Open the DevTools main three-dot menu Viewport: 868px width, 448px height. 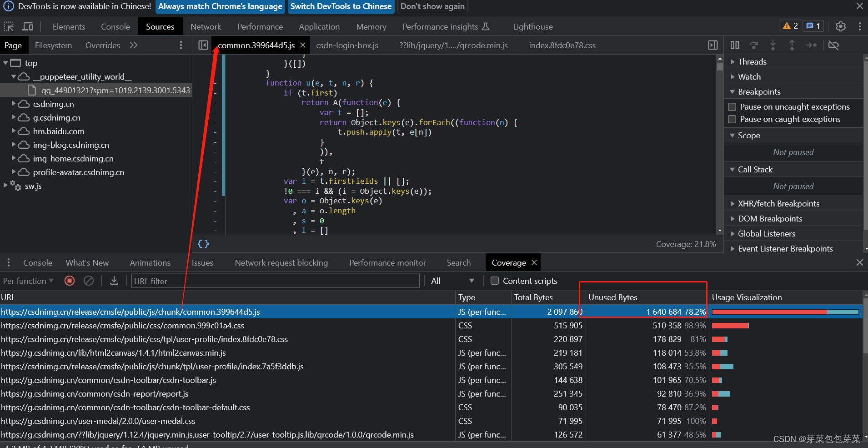pyautogui.click(x=859, y=26)
